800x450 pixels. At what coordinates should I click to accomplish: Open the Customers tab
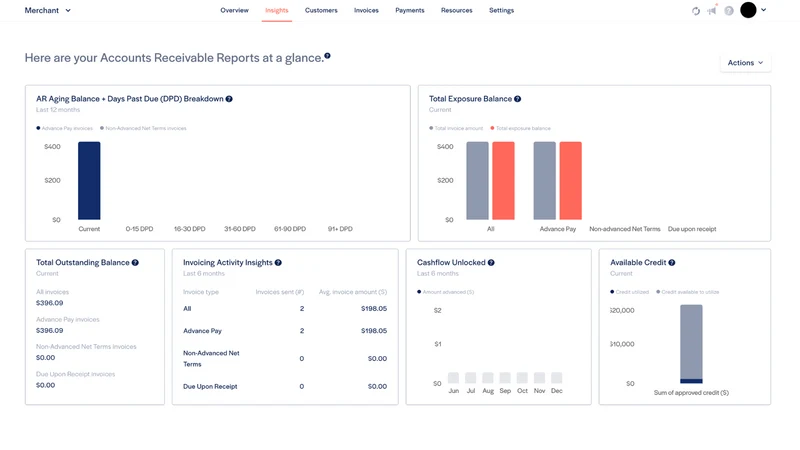click(321, 10)
